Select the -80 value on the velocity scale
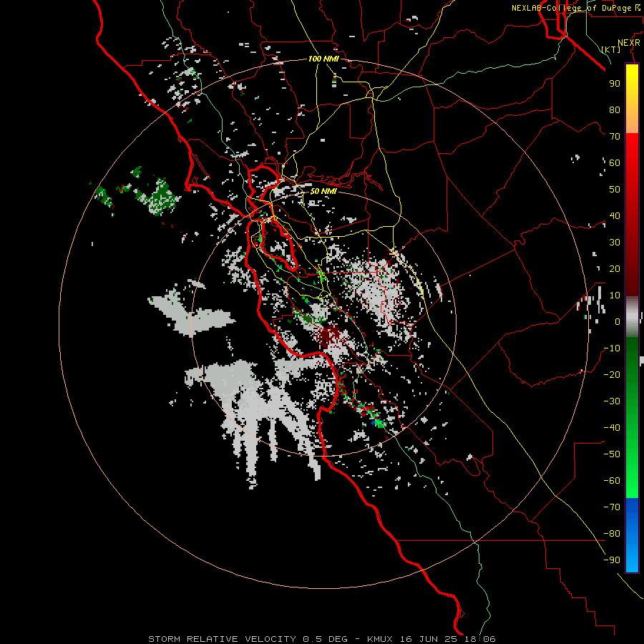The width and height of the screenshot is (644, 644). [612, 534]
